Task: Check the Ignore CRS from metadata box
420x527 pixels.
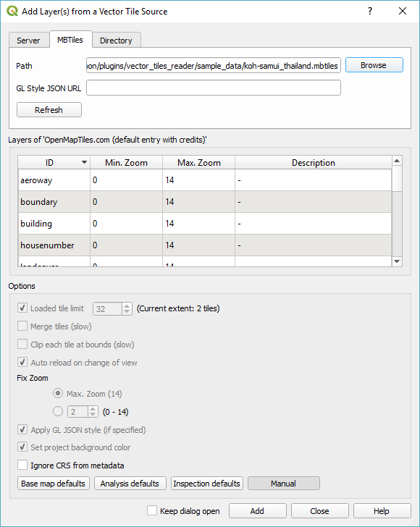Action: (x=22, y=465)
